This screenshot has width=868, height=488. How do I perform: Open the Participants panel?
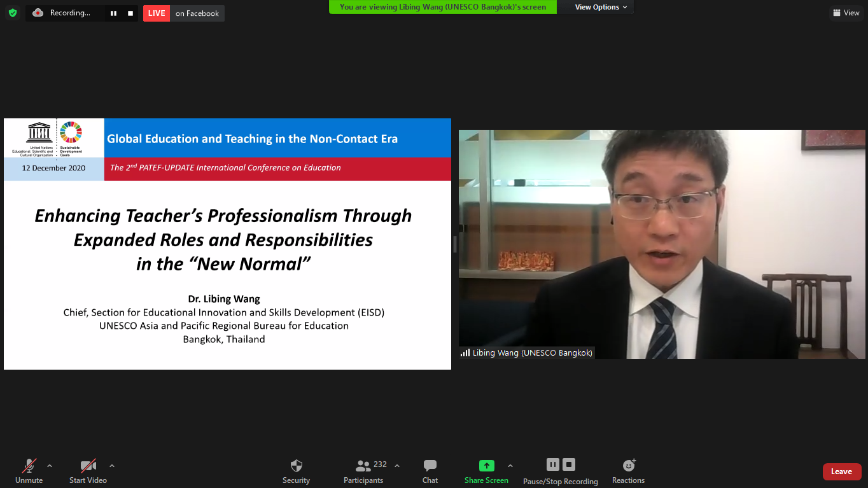(x=363, y=471)
